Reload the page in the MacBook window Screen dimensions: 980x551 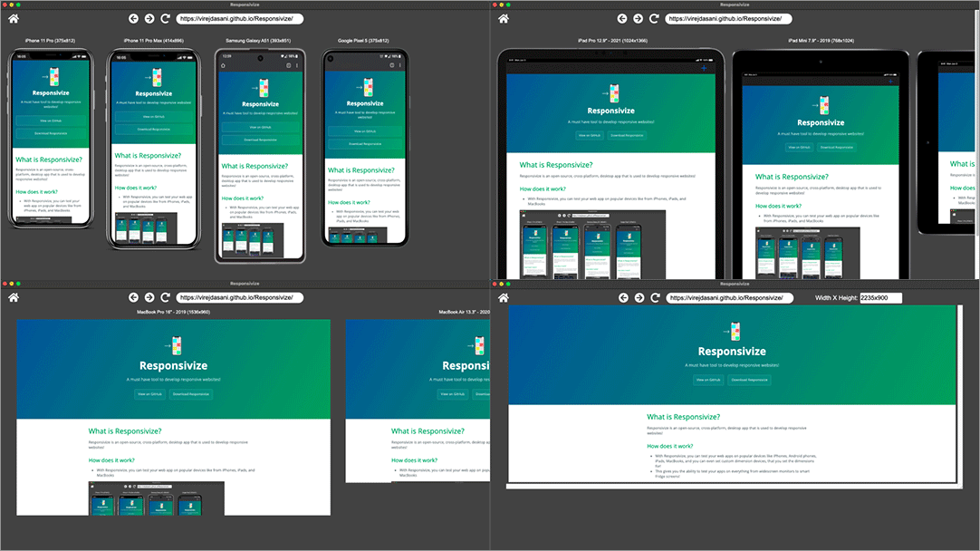point(166,297)
